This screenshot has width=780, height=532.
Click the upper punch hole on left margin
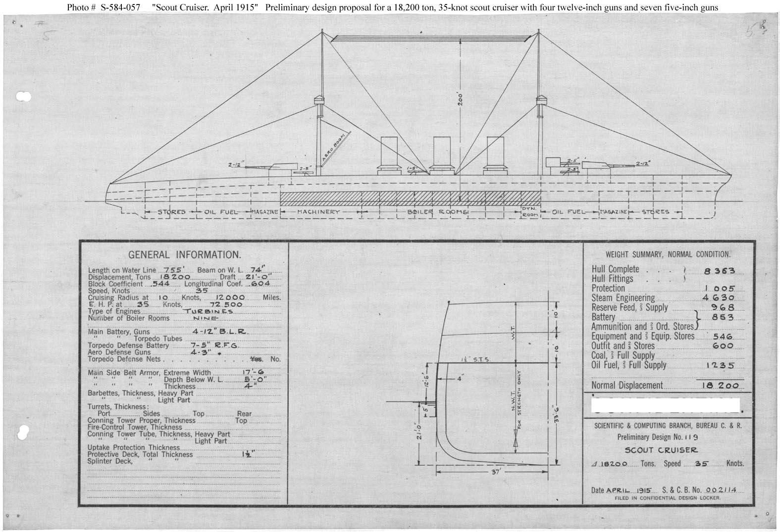23,96
